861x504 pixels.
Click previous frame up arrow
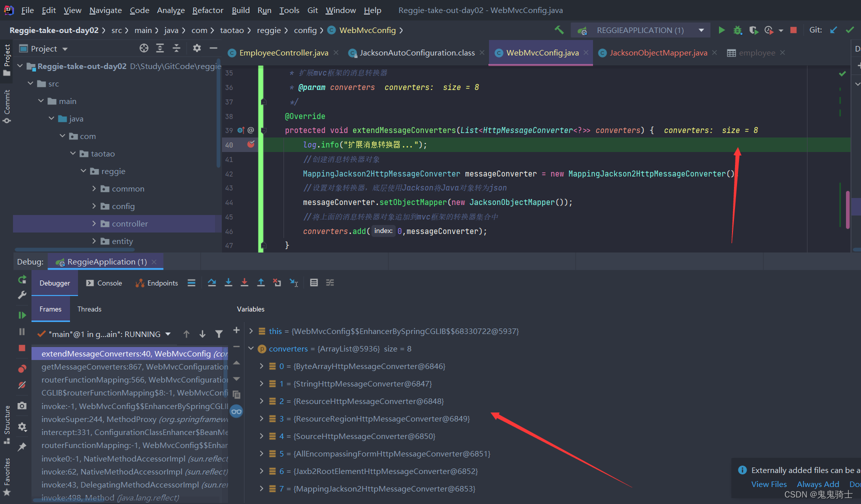point(186,334)
